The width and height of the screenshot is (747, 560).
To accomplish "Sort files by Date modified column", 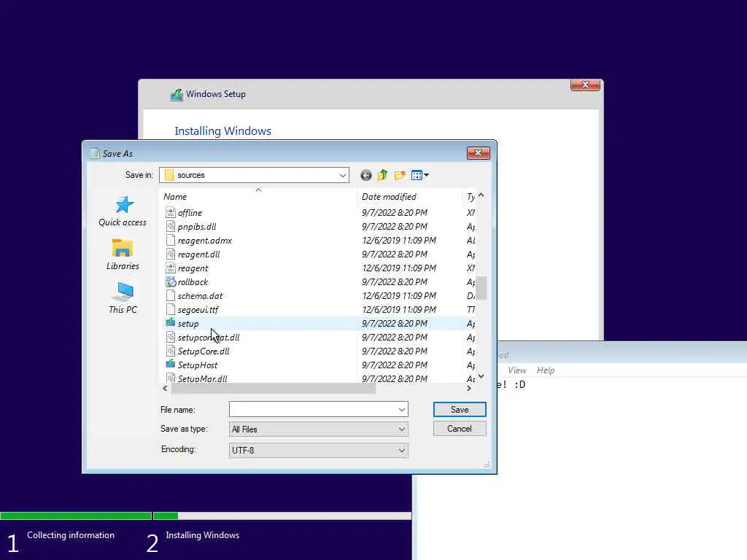I will tap(389, 197).
